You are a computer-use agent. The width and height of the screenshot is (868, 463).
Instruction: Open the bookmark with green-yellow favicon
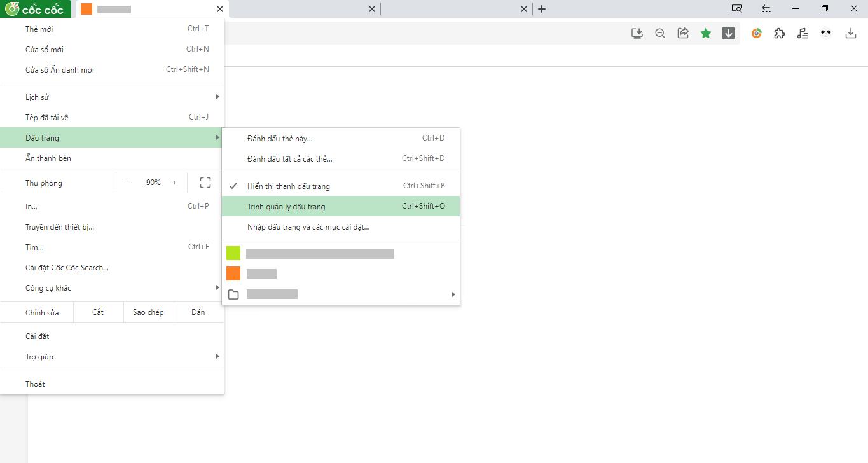tap(341, 254)
